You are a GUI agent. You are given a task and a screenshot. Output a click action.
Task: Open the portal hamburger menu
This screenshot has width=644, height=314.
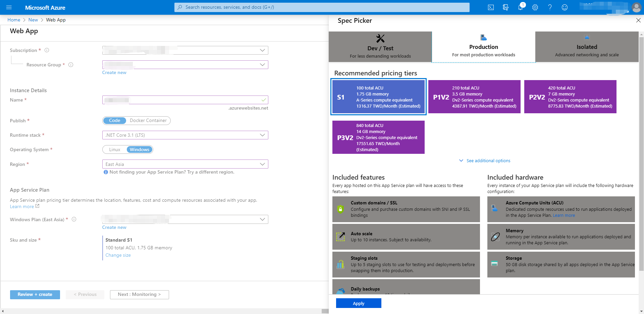click(9, 7)
